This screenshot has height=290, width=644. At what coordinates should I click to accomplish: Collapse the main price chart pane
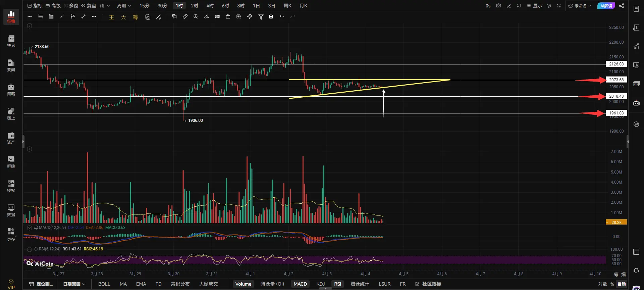click(30, 26)
